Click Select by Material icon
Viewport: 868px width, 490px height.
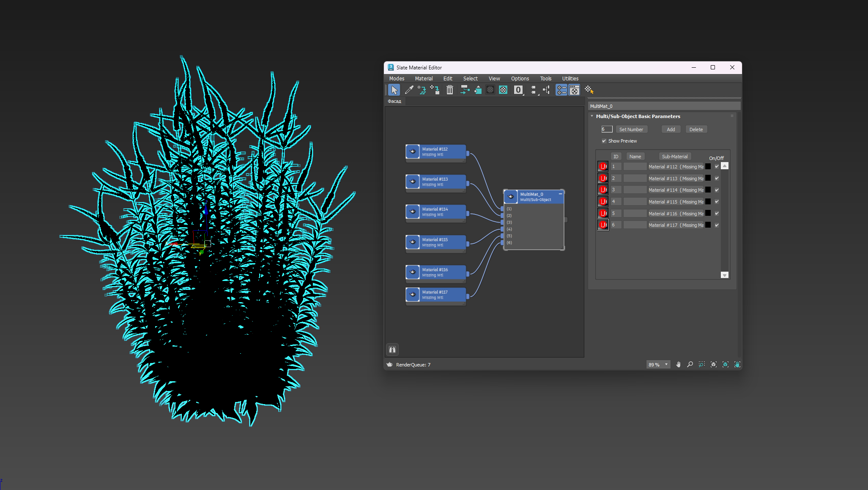589,90
